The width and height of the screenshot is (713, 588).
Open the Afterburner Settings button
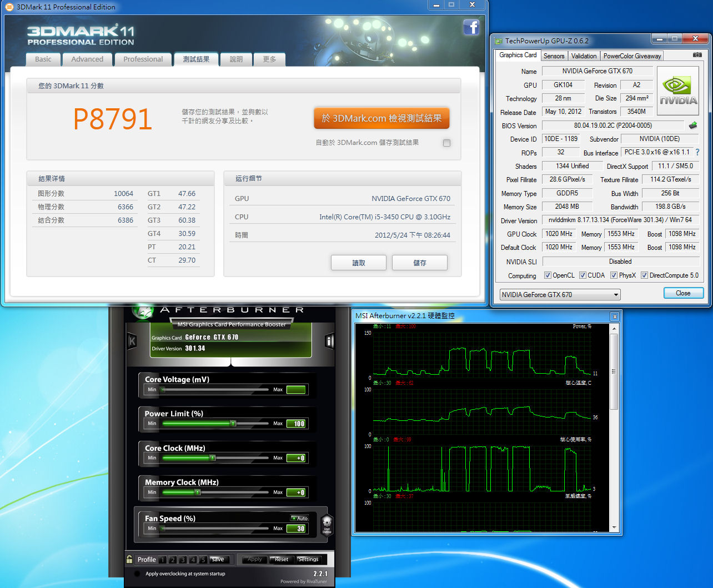point(308,560)
